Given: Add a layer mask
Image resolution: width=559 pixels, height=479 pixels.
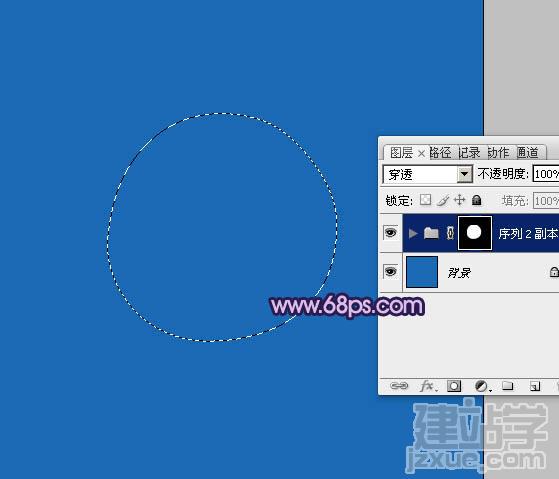Looking at the screenshot, I should point(454,386).
